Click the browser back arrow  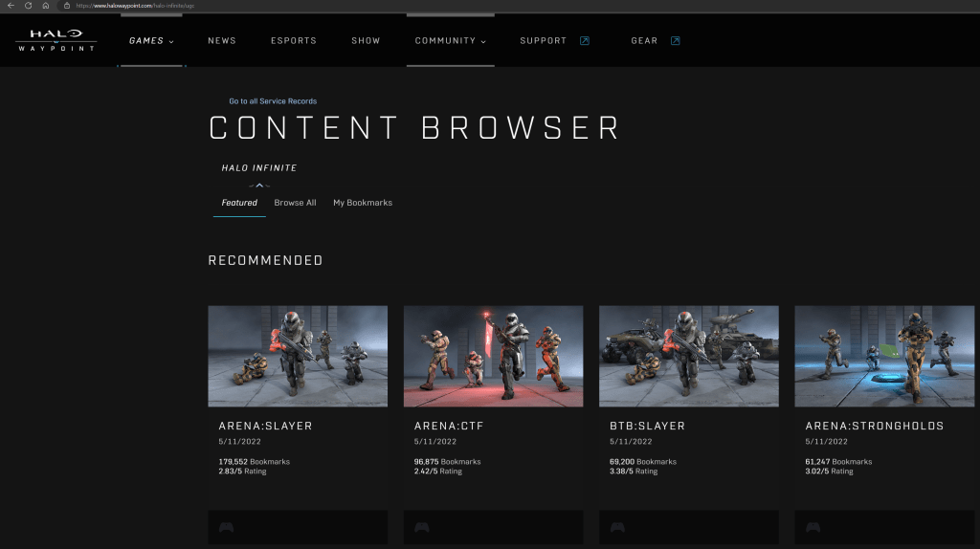tap(10, 6)
